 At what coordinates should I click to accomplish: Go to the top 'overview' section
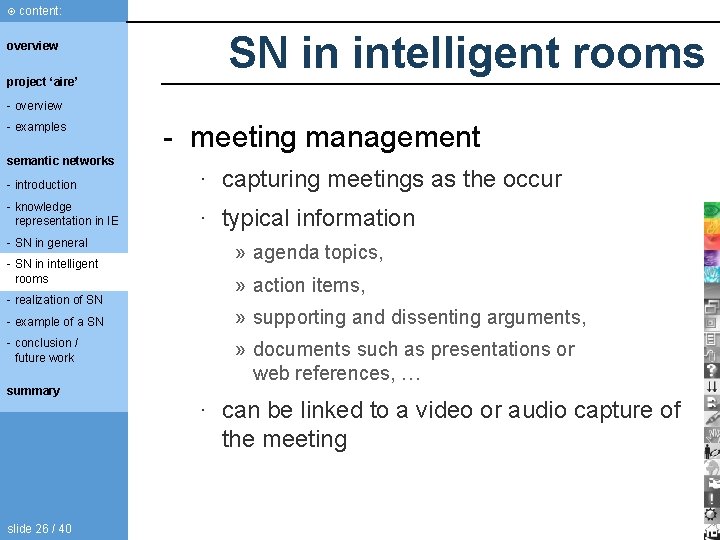[x=32, y=46]
